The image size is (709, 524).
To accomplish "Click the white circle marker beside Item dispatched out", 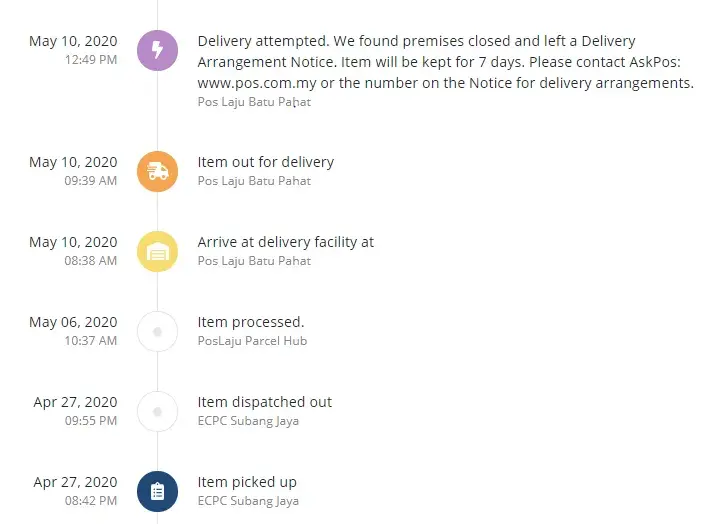I will 157,411.
